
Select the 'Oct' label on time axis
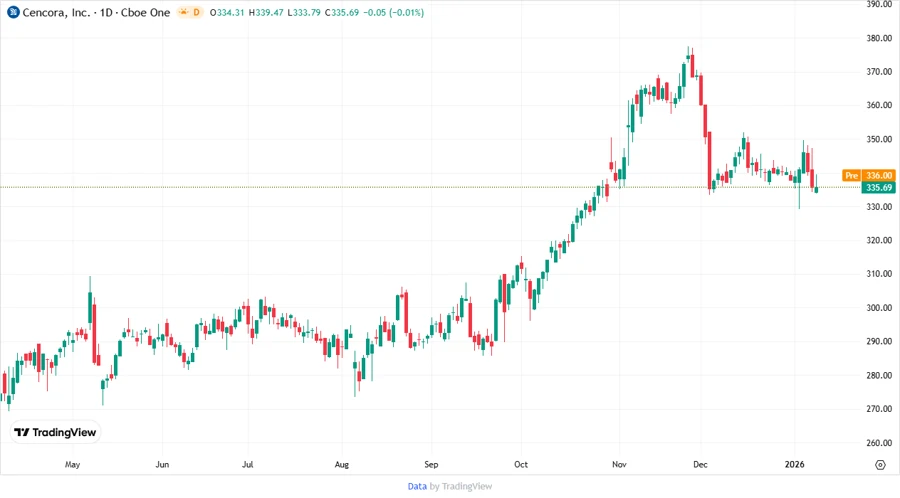[x=521, y=465]
